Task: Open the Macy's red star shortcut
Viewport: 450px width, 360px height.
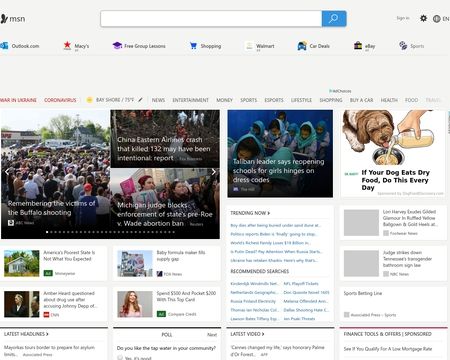Action: pyautogui.click(x=67, y=45)
